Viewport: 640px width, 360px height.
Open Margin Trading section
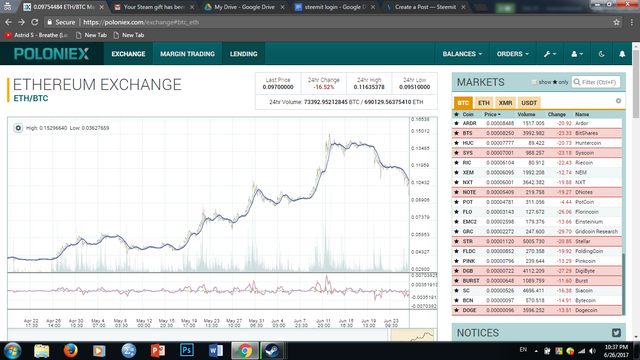[x=187, y=54]
